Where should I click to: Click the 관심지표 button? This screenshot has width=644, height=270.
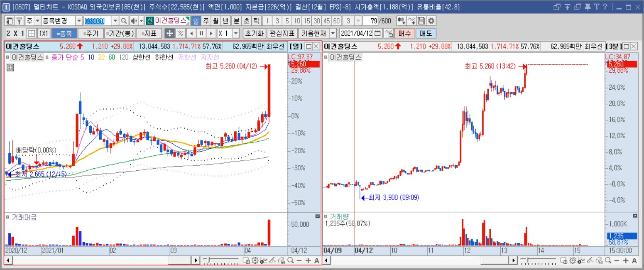[x=282, y=33]
